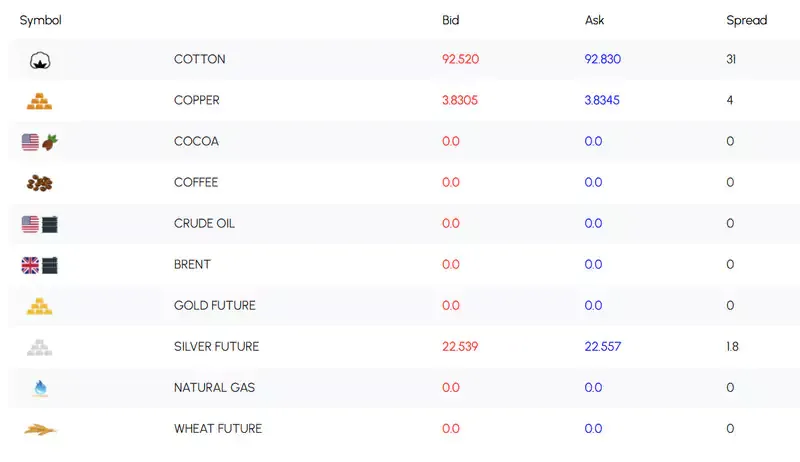
Task: Click the Bid column header
Action: [x=451, y=20]
